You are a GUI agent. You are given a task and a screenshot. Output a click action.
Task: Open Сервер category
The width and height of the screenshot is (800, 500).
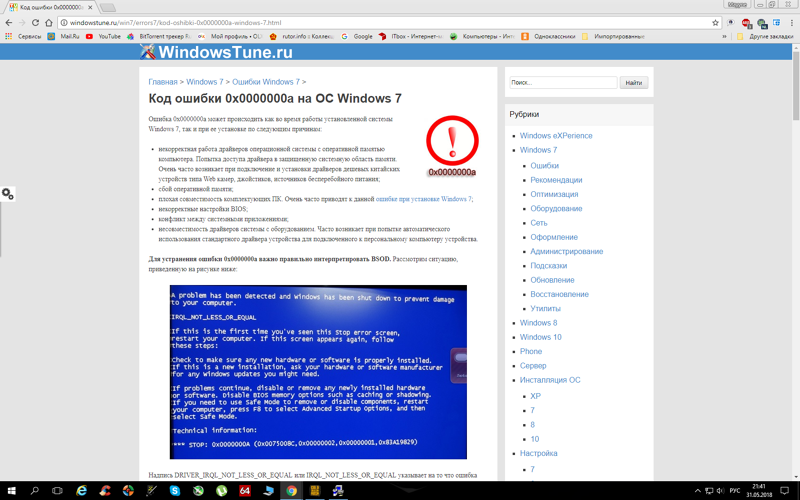point(533,365)
